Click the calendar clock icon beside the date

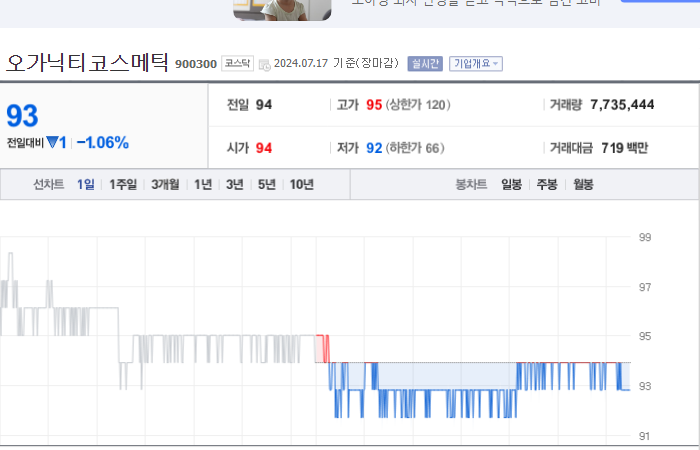[x=264, y=65]
